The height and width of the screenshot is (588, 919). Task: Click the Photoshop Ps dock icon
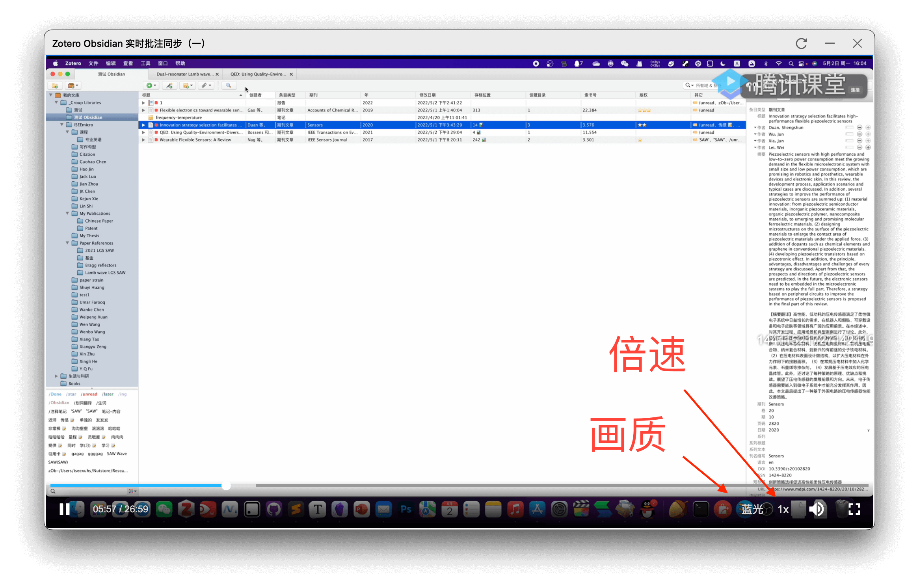coord(406,509)
